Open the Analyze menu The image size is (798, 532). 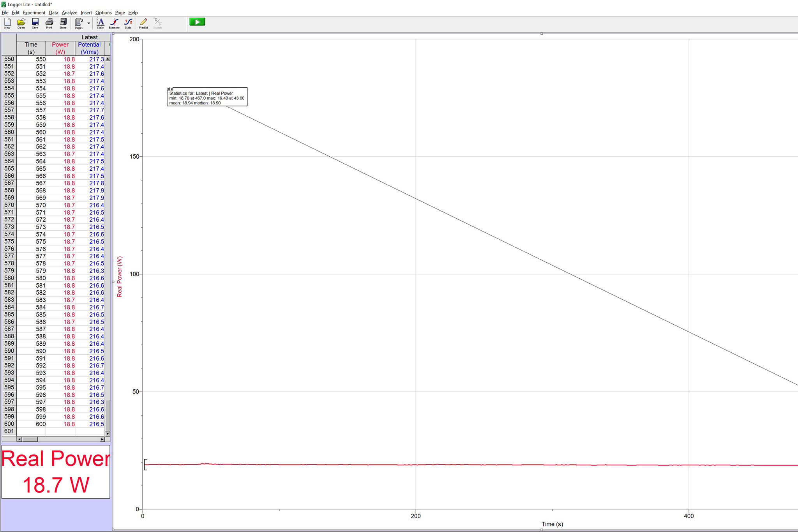pos(69,12)
